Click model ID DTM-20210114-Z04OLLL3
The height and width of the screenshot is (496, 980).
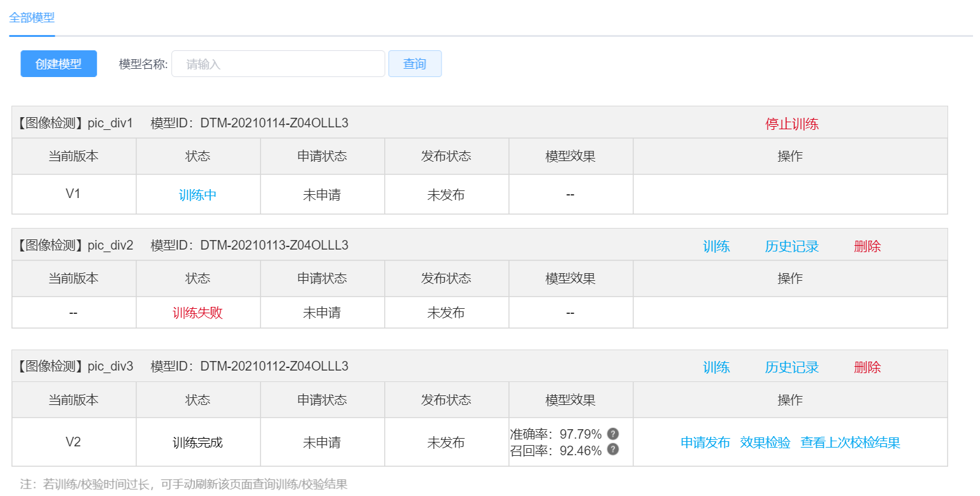(x=275, y=123)
